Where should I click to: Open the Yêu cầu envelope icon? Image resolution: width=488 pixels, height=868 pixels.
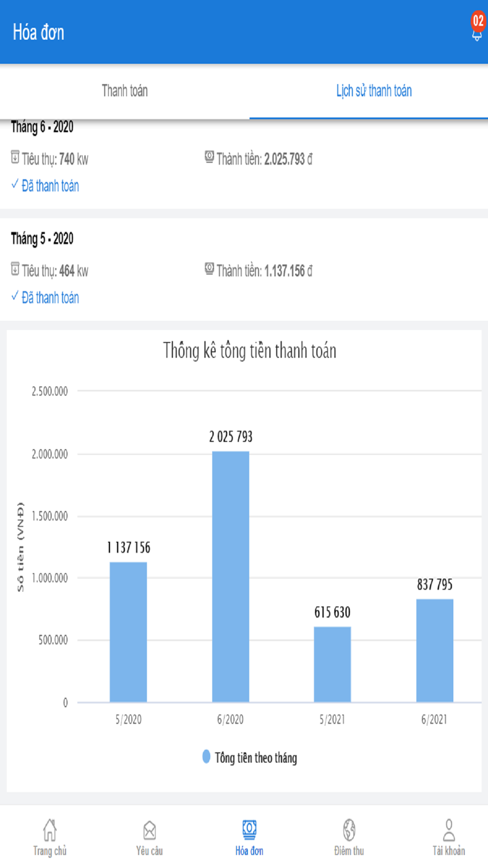pyautogui.click(x=149, y=830)
